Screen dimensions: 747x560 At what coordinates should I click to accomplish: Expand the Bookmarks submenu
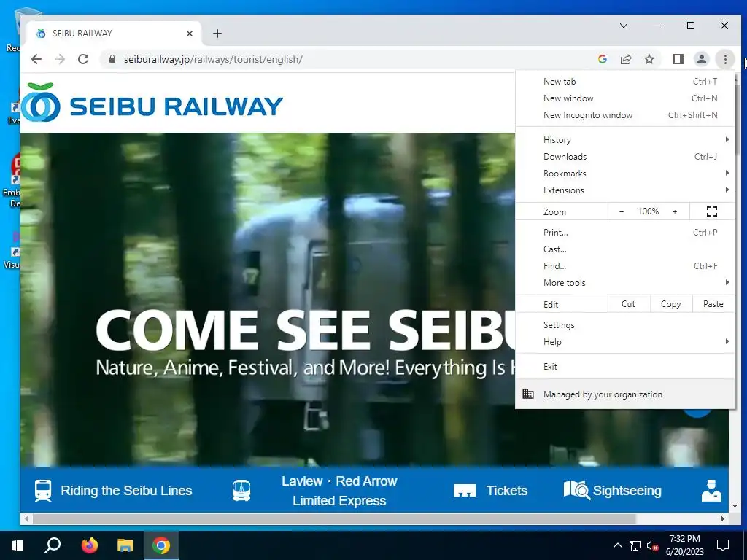(x=625, y=173)
